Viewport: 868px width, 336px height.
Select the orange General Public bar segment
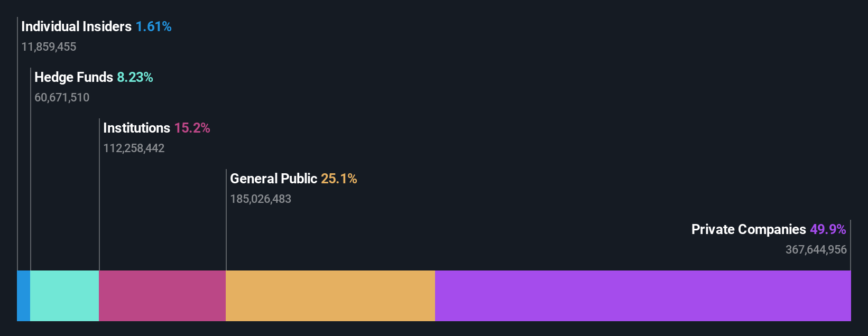point(330,296)
